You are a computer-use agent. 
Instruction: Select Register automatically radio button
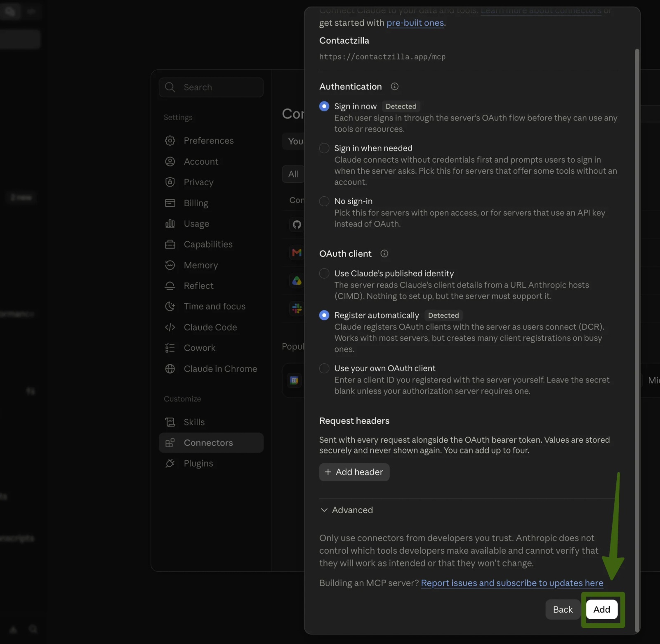(x=324, y=315)
